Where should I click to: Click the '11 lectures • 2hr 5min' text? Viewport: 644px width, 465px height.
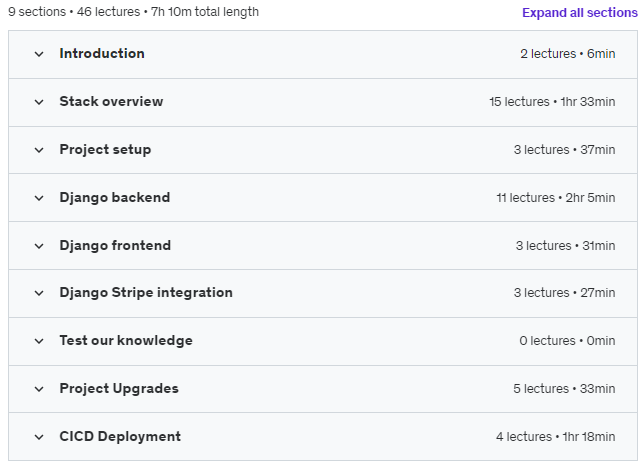(x=556, y=198)
